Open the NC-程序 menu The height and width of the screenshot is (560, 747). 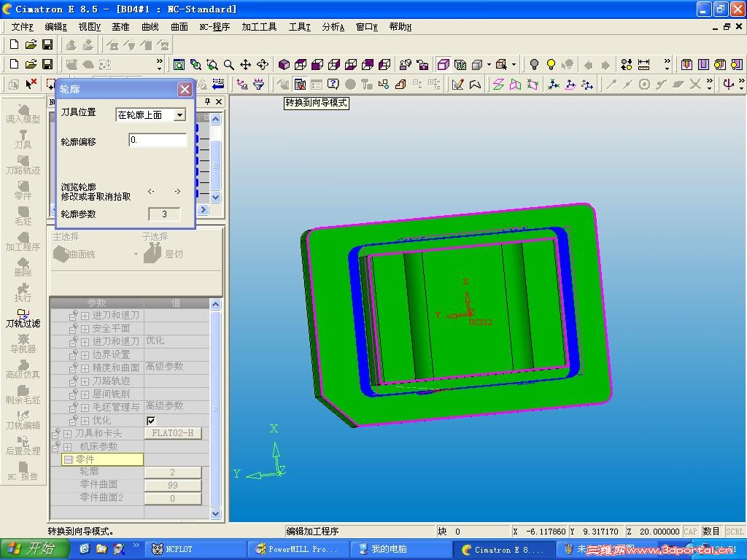coord(214,27)
